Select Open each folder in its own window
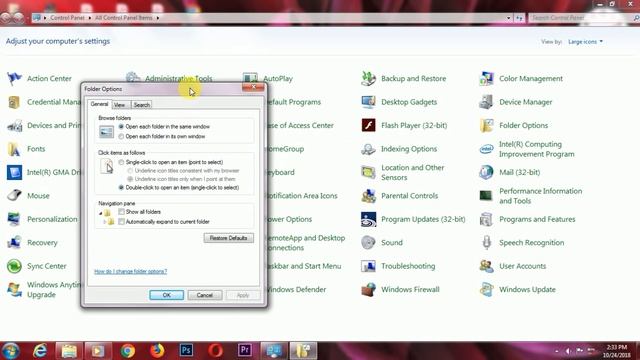The image size is (640, 360). [121, 136]
